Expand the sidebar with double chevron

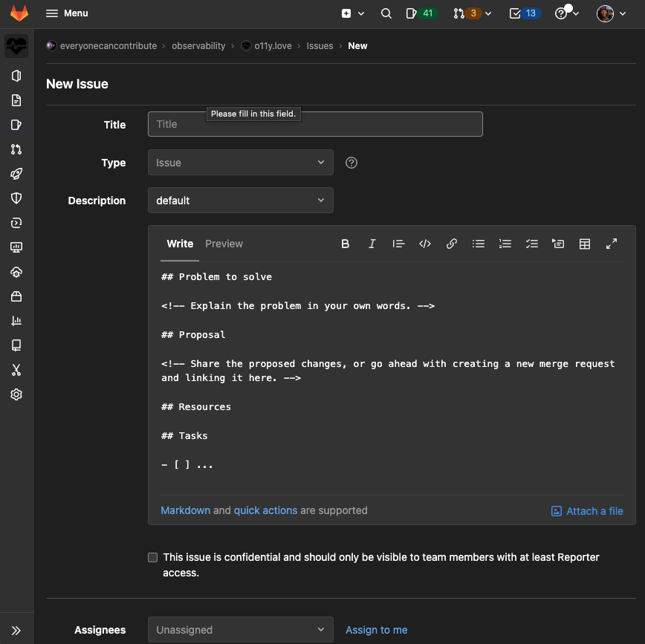16,631
